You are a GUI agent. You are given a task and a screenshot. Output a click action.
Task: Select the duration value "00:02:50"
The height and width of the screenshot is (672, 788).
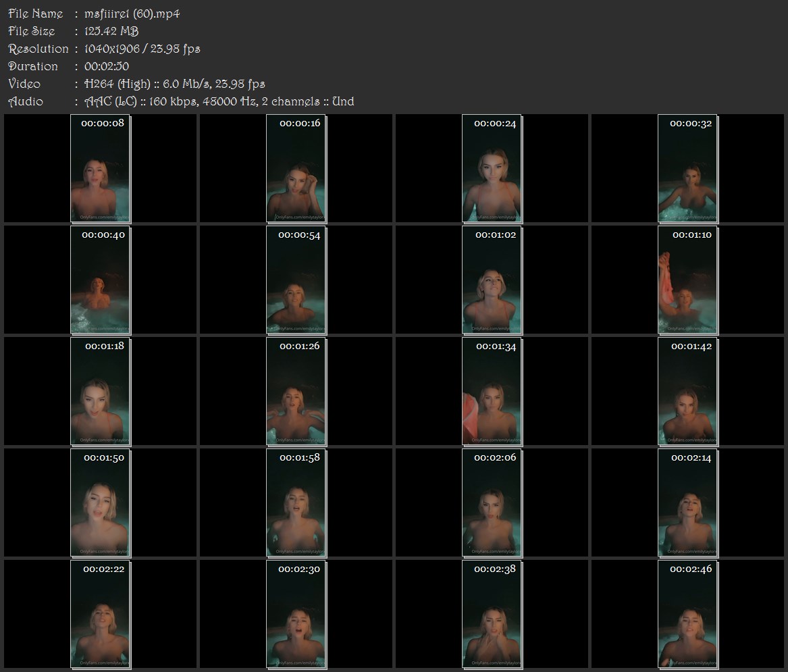[x=107, y=66]
